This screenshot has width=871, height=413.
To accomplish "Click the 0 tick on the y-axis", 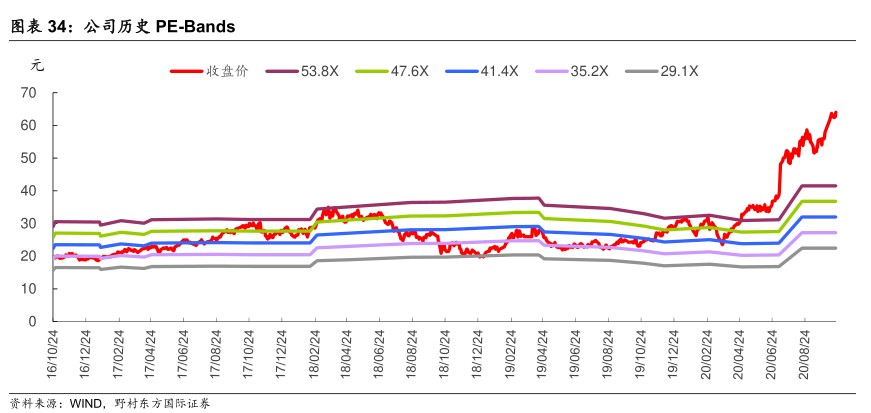I will point(33,321).
